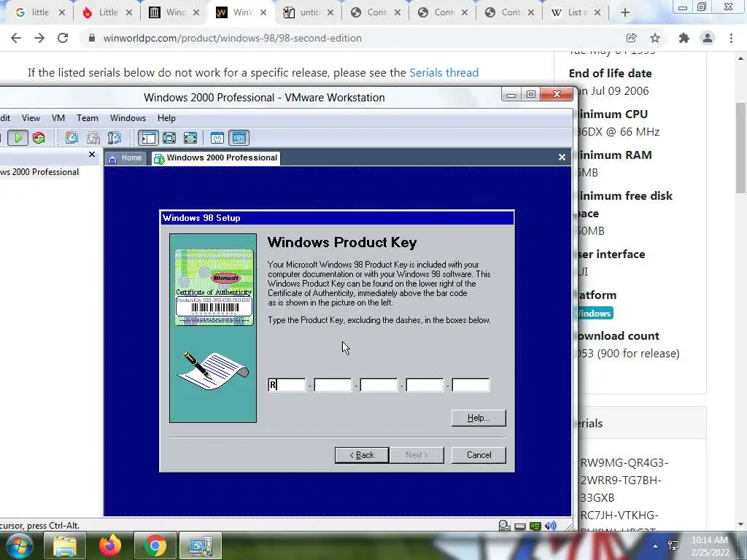Click the Revert to snapshot icon
This screenshot has height=560, width=747.
pyautogui.click(x=93, y=138)
